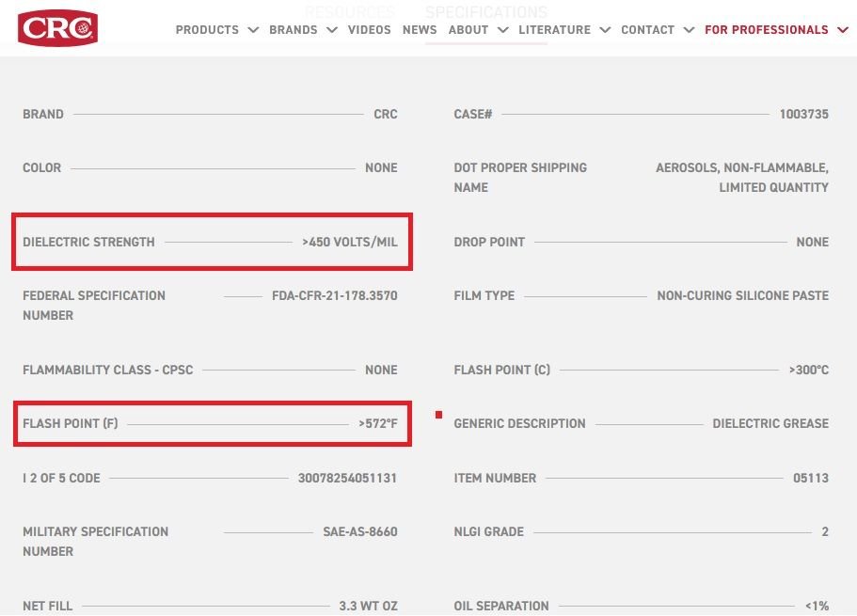
Task: Expand the About chevron
Action: 503,30
